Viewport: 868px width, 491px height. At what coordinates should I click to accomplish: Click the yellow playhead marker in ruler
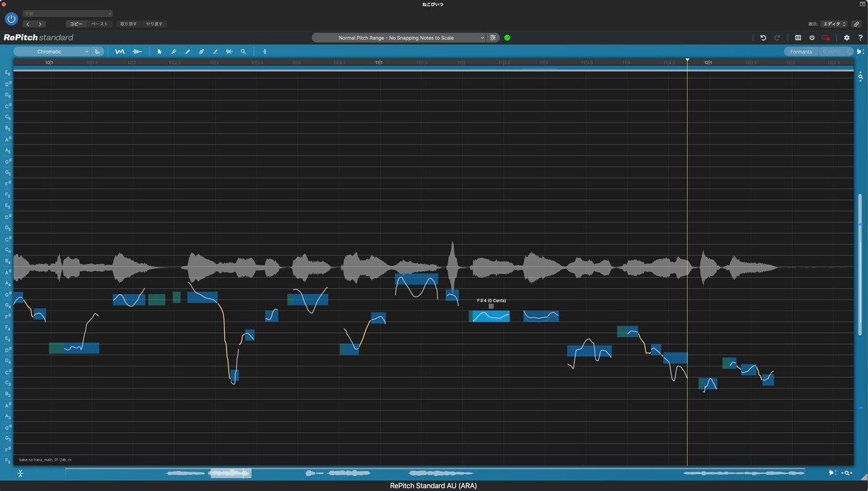[x=687, y=60]
